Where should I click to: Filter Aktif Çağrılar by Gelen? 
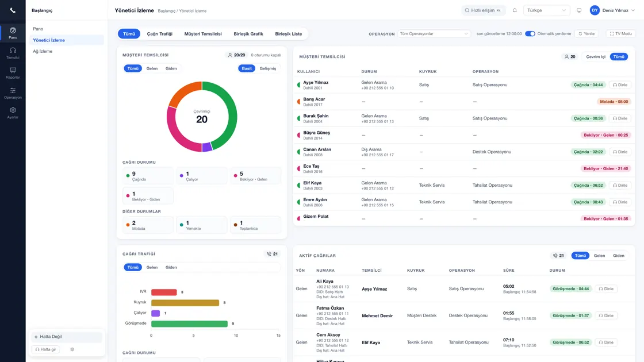click(599, 256)
